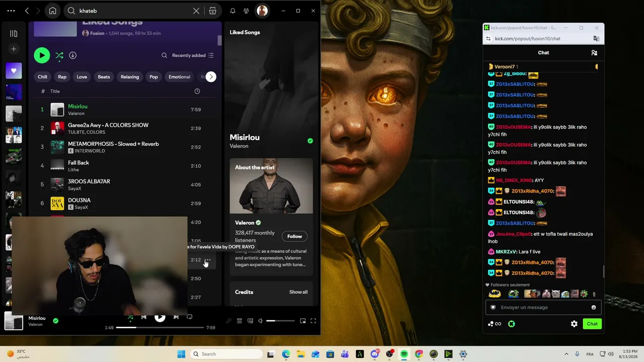644x362 pixels.
Task: Click now-playing Misirlou album thumbnail in player bar
Action: click(x=14, y=321)
